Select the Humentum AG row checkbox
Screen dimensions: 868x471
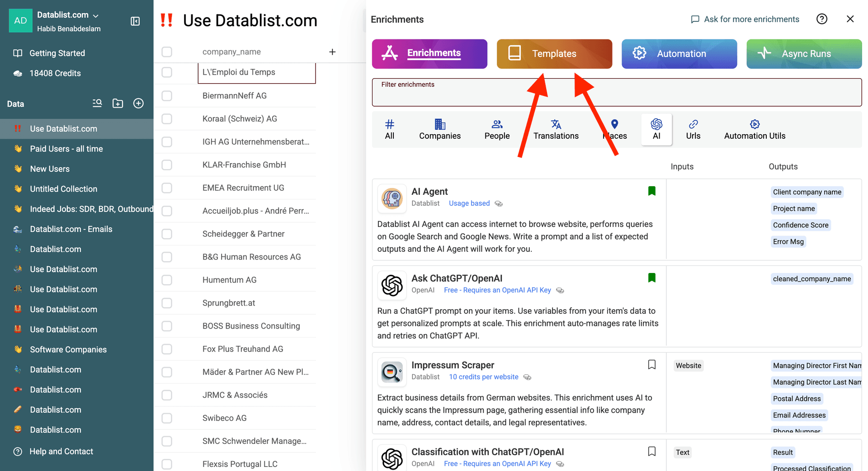point(167,280)
